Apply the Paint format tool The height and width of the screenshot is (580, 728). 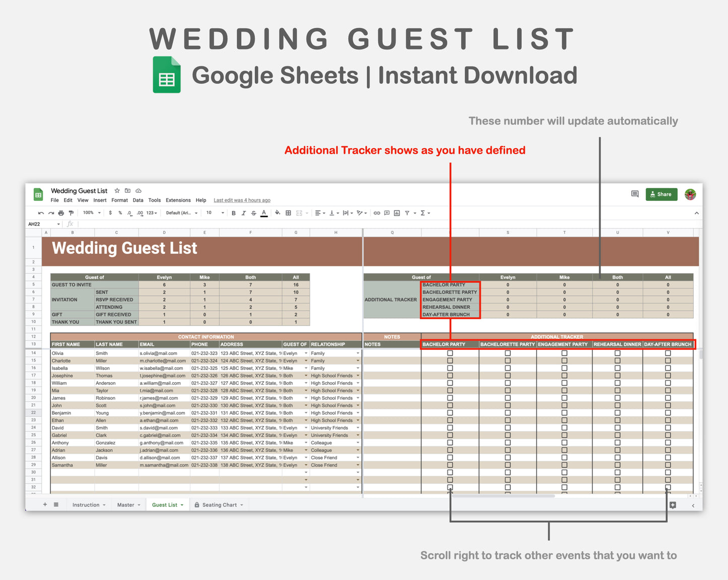[x=71, y=213]
